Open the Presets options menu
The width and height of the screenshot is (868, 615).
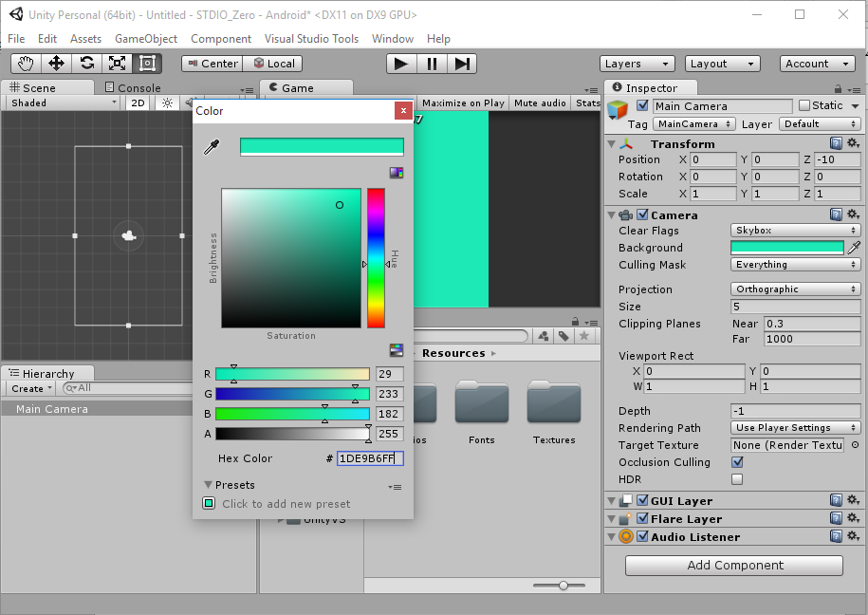395,487
